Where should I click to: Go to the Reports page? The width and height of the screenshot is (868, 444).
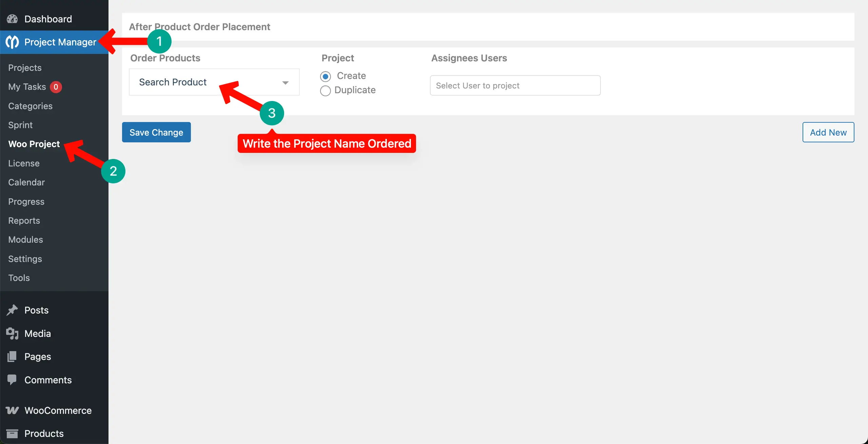pos(24,220)
